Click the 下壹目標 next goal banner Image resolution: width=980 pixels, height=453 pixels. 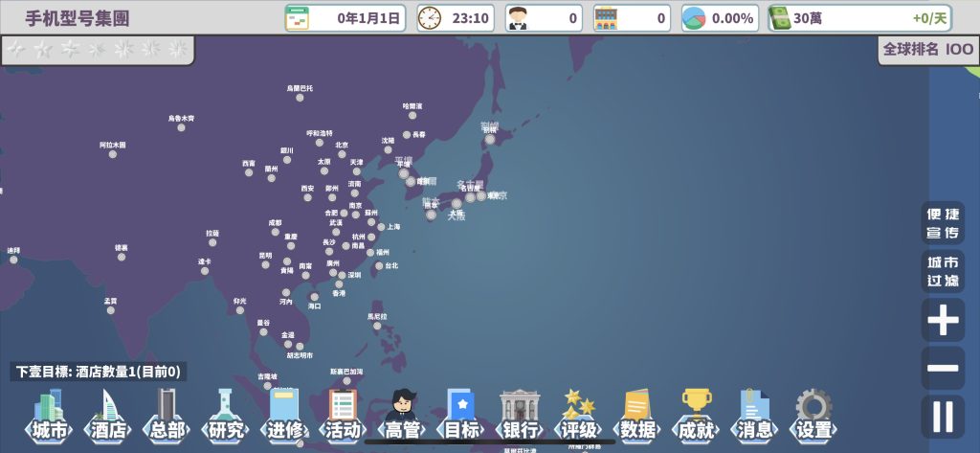pos(99,372)
